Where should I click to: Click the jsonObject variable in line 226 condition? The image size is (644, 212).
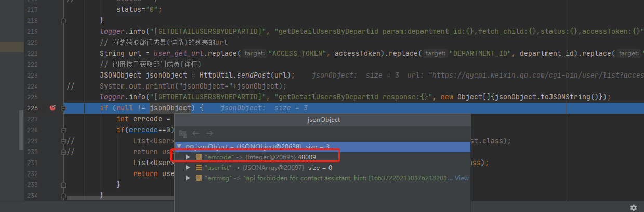[170, 108]
